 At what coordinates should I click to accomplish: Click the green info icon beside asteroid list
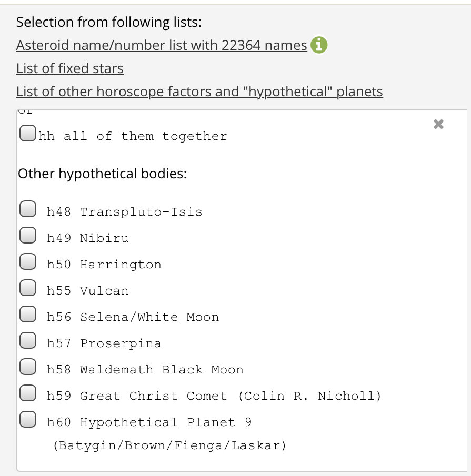click(x=319, y=45)
